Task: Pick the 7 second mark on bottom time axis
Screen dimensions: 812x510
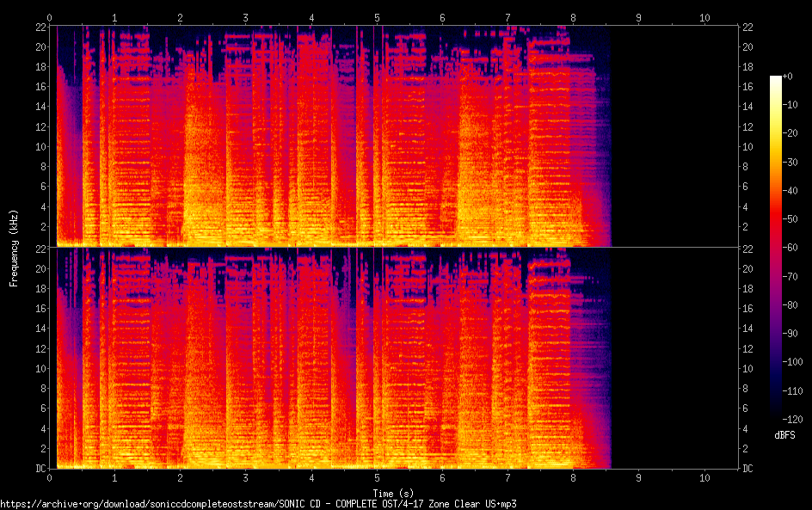Action: tap(507, 478)
